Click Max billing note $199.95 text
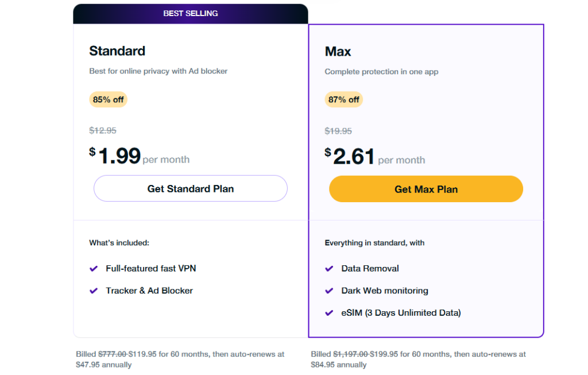 [x=384, y=354]
